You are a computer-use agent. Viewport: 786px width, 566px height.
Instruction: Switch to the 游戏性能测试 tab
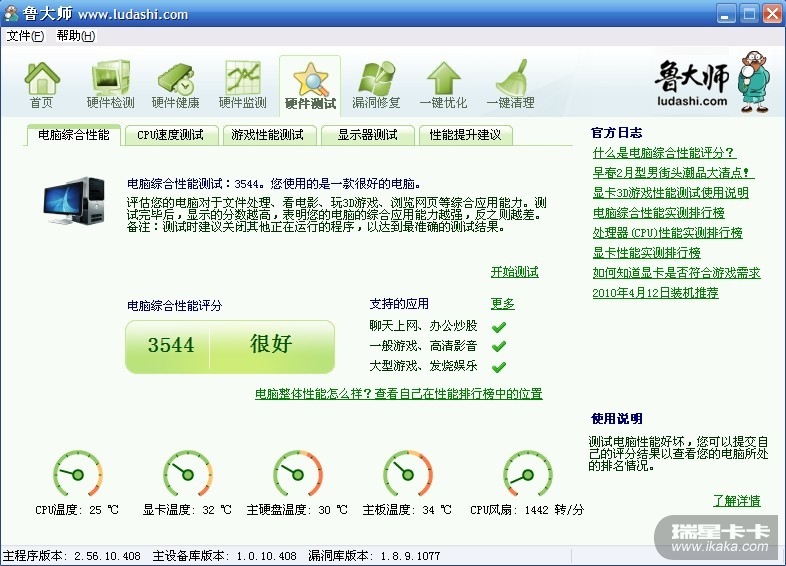(268, 135)
